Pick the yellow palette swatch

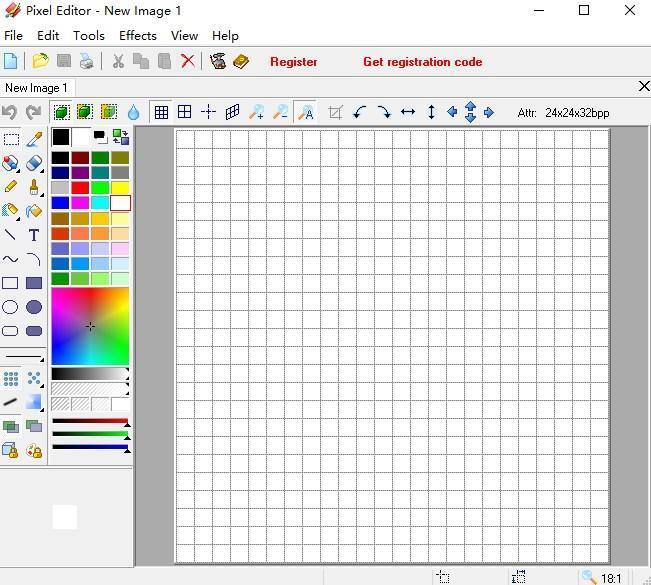[x=120, y=188]
